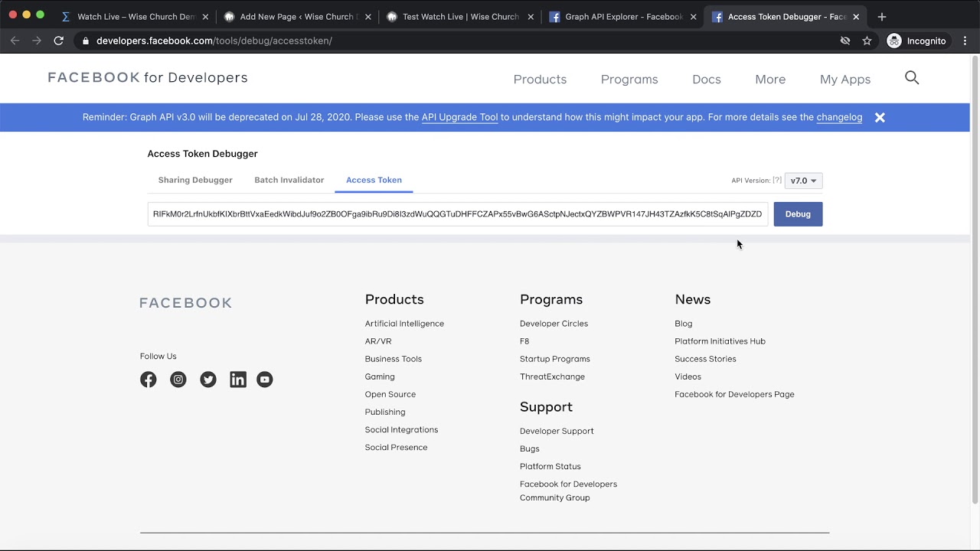The height and width of the screenshot is (551, 980).
Task: Open a new browser tab
Action: point(882,16)
